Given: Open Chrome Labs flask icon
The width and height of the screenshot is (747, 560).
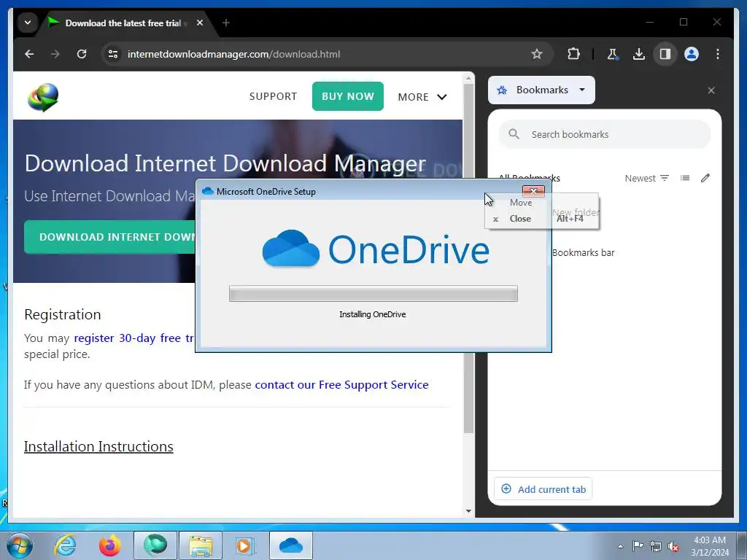Looking at the screenshot, I should (613, 54).
